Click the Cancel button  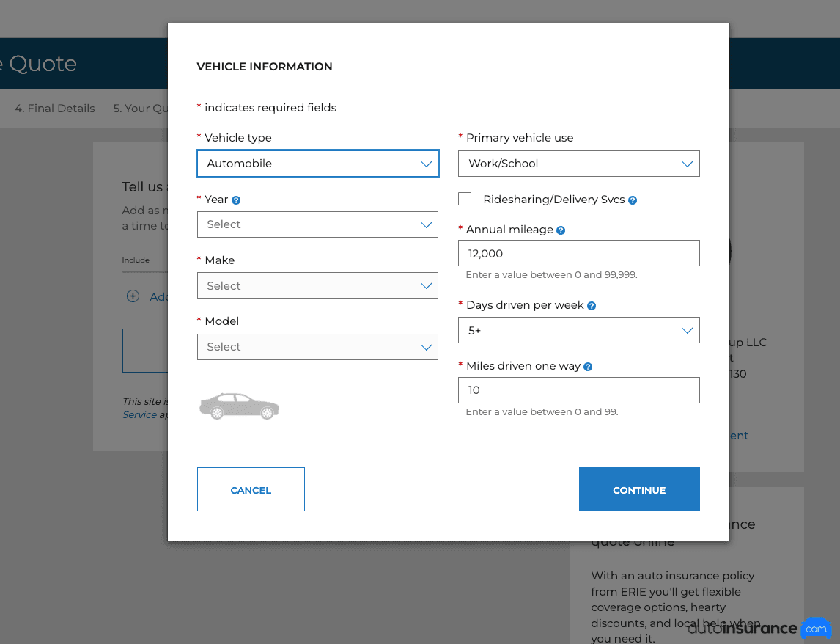pyautogui.click(x=251, y=489)
